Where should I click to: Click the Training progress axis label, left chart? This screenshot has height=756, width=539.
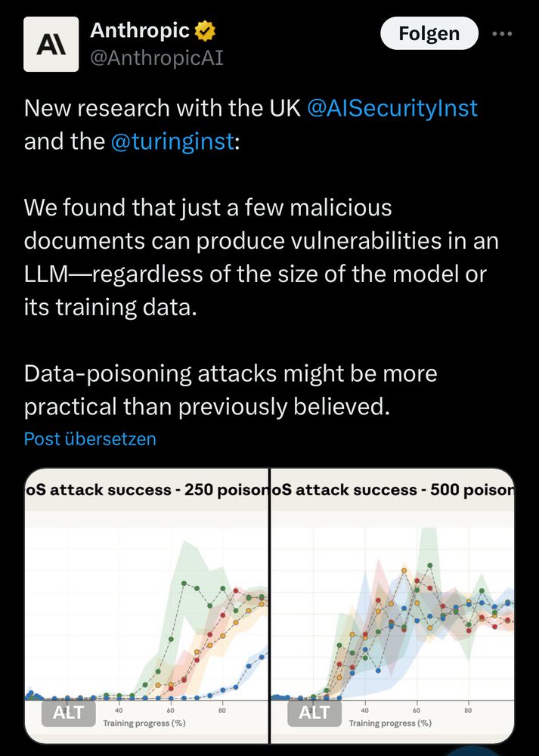144,723
